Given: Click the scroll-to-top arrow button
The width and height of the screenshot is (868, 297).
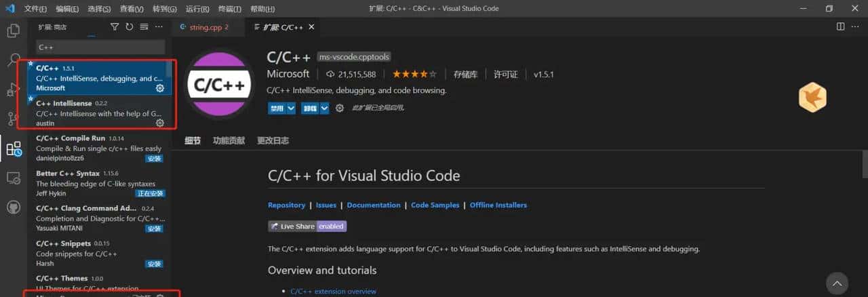Looking at the screenshot, I should 837,283.
